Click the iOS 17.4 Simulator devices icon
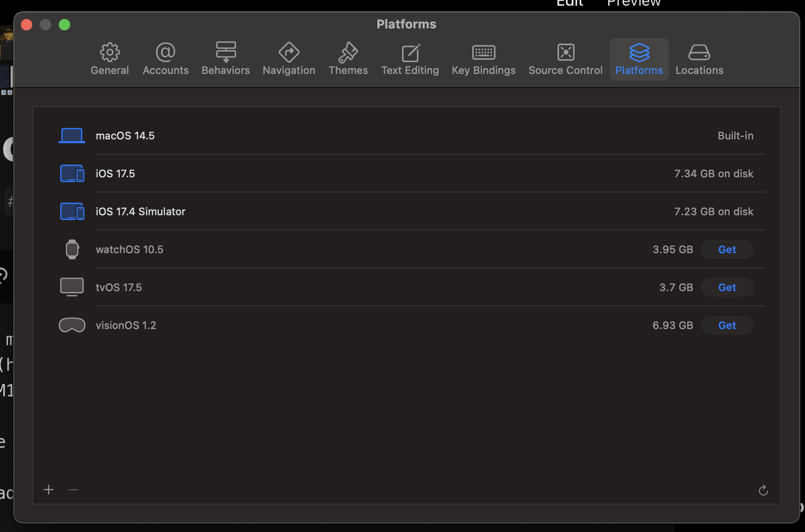 pyautogui.click(x=72, y=211)
